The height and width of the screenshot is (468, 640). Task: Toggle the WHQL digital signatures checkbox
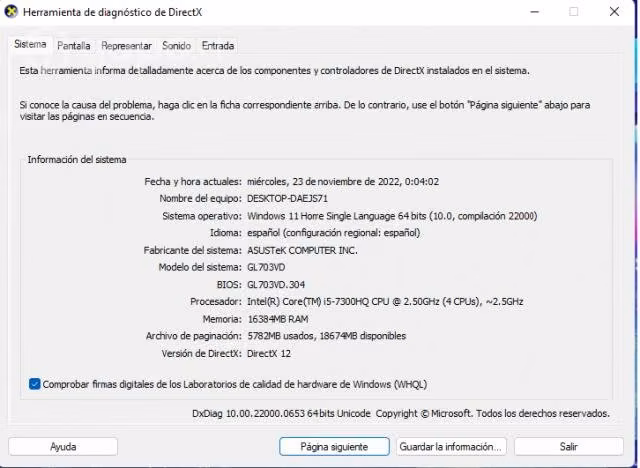pyautogui.click(x=35, y=384)
